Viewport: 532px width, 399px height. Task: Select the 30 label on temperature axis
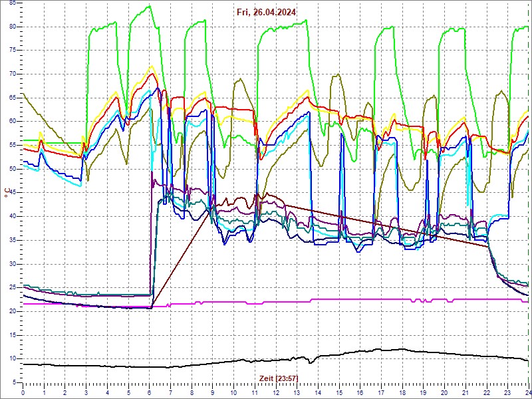[12, 264]
